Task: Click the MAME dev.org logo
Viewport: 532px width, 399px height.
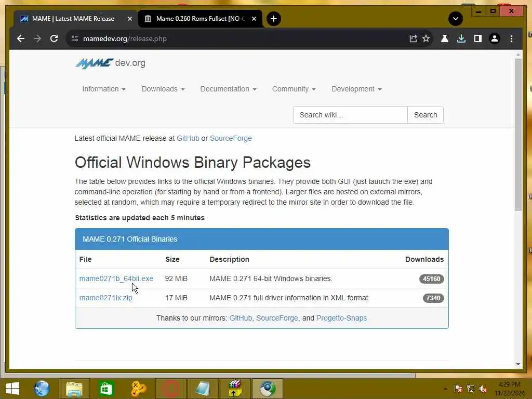Action: pos(110,63)
